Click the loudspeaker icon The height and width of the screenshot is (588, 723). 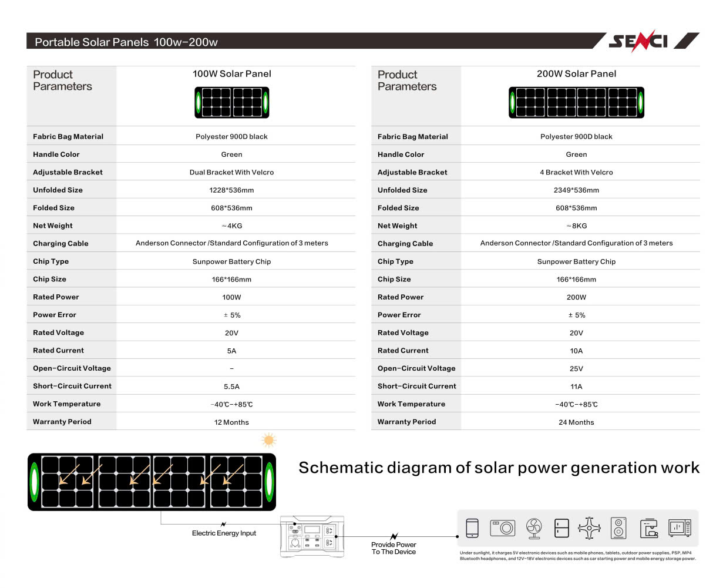(x=618, y=528)
